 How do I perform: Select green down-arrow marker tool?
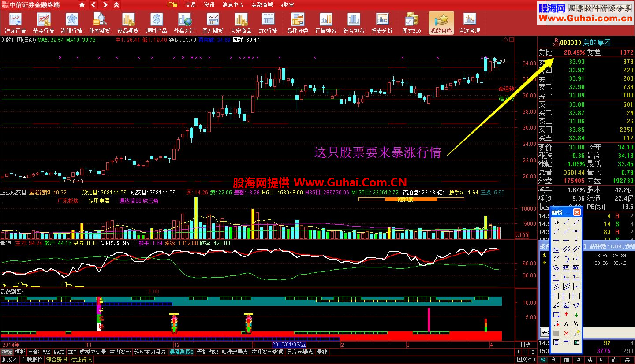[576, 315]
